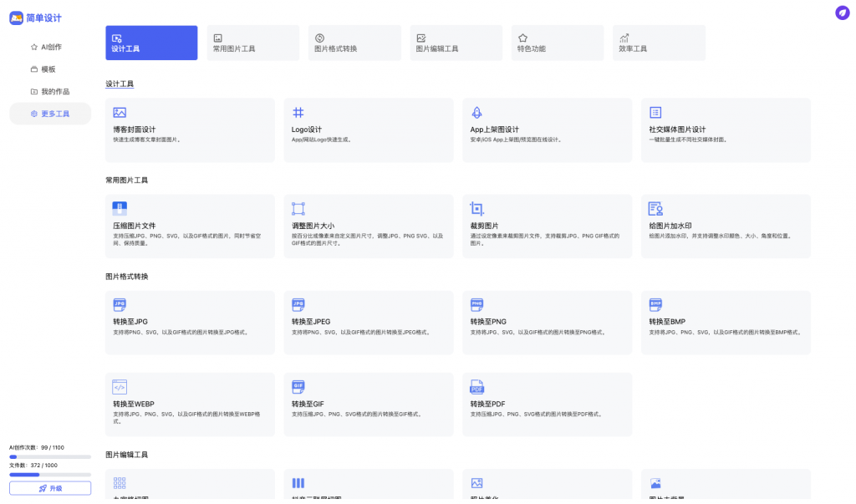This screenshot has height=504, width=856.
Task: Open the 转换至JPEG tool title
Action: point(311,322)
